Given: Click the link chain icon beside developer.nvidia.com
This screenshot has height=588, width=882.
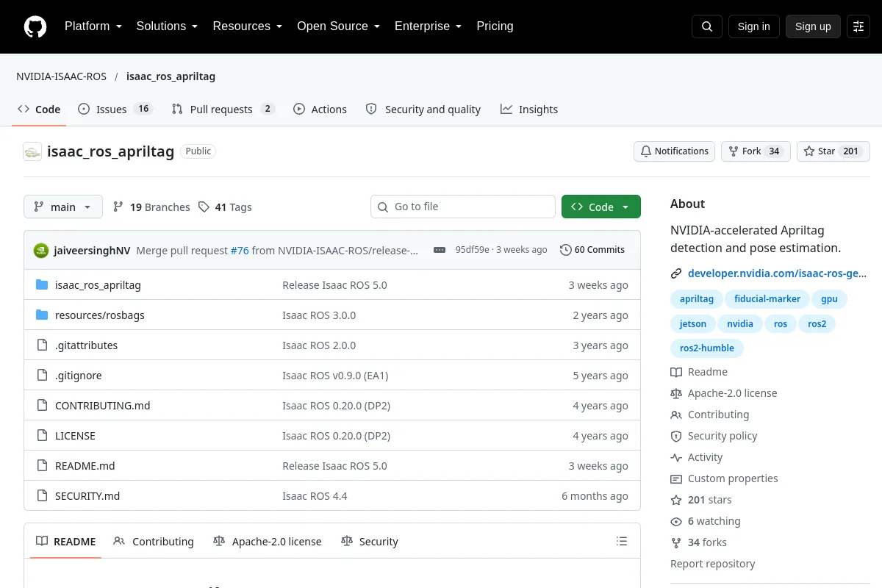Looking at the screenshot, I should tap(676, 273).
